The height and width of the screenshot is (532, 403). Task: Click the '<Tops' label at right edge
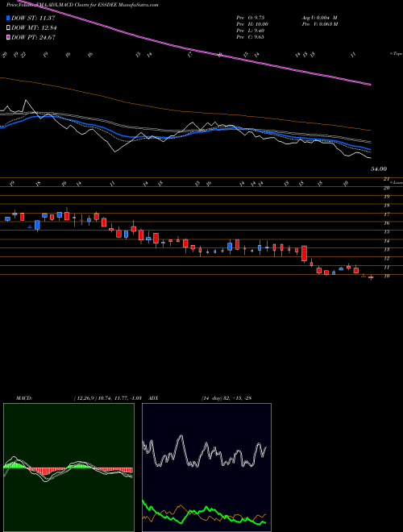(x=396, y=54)
